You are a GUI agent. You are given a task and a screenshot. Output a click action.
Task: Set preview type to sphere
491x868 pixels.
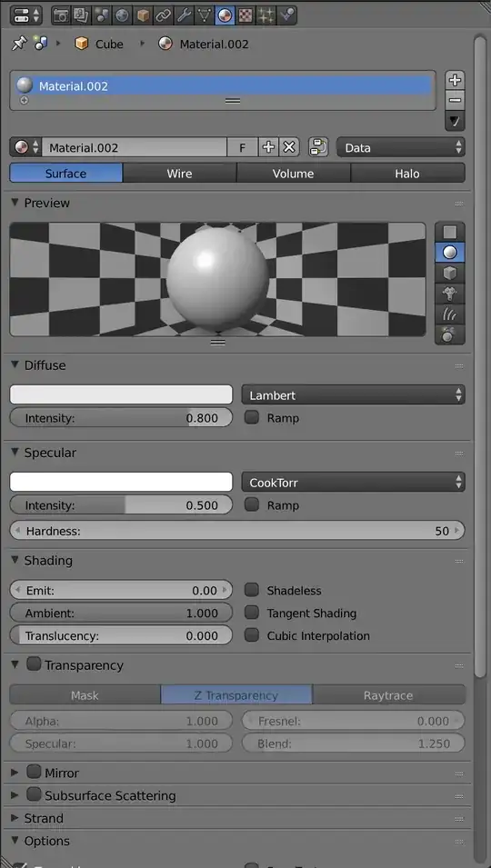(x=450, y=253)
